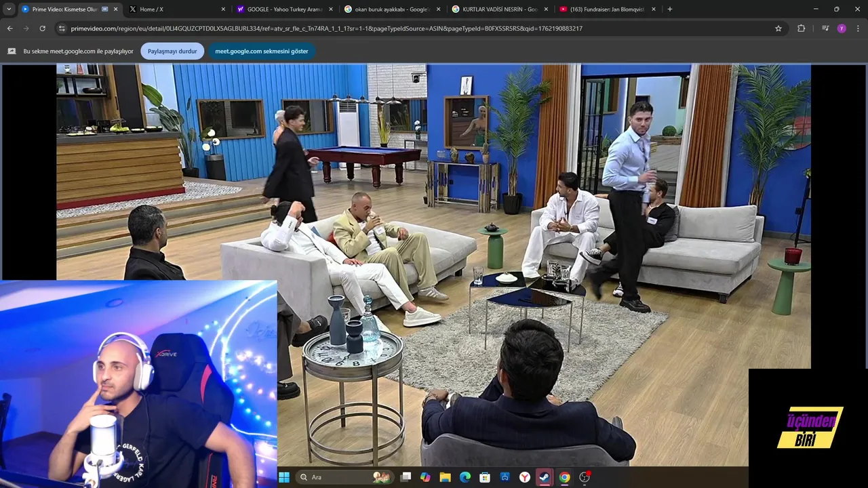Open the Chrome extensions menu
This screenshot has height=488, width=868.
click(x=802, y=28)
